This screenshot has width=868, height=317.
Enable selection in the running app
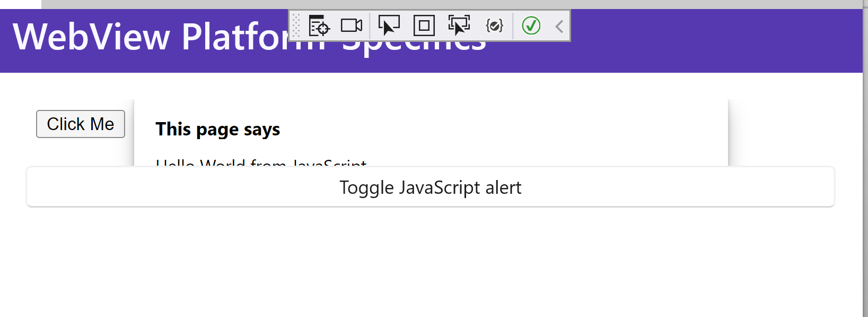point(388,25)
